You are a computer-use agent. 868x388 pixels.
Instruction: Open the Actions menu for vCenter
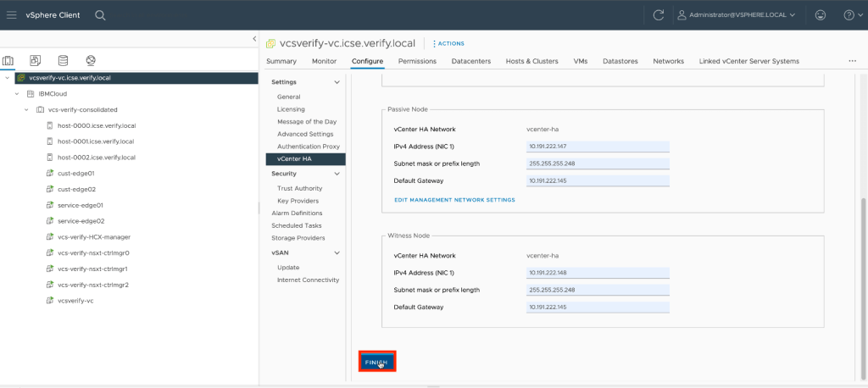coord(449,43)
